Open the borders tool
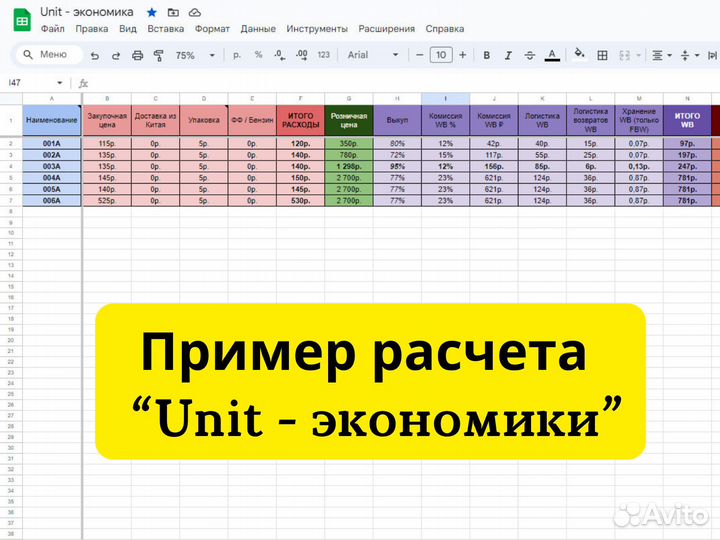This screenshot has height=540, width=720. point(602,56)
